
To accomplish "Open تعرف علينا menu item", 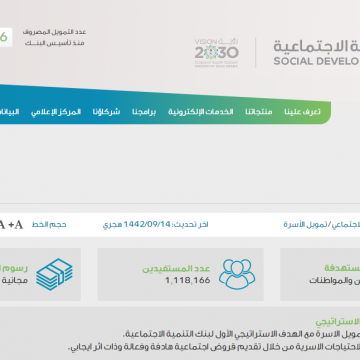I will 302,112.
